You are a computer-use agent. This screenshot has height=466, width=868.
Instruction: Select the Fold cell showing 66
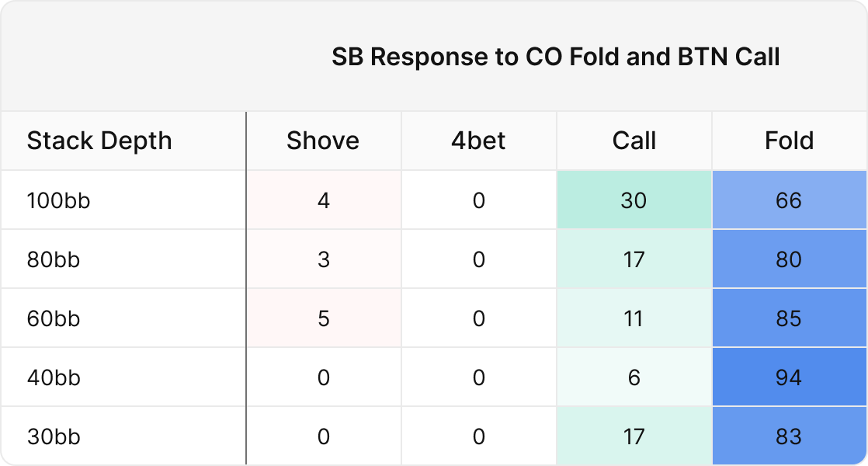coord(789,200)
